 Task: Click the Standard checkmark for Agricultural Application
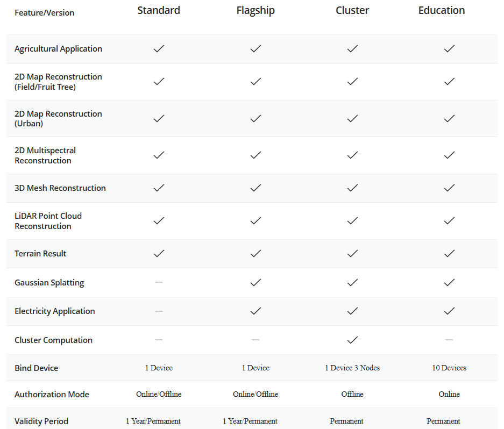[159, 48]
